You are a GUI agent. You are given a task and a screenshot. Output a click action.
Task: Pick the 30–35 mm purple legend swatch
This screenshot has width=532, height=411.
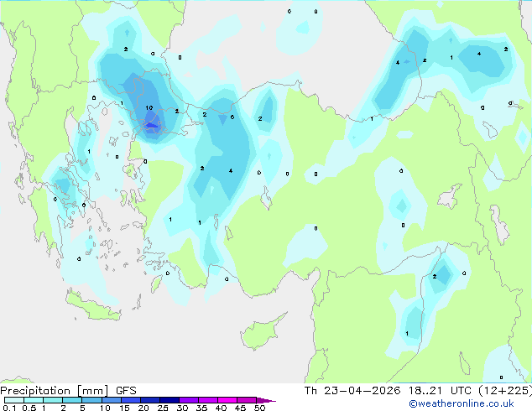188,400
